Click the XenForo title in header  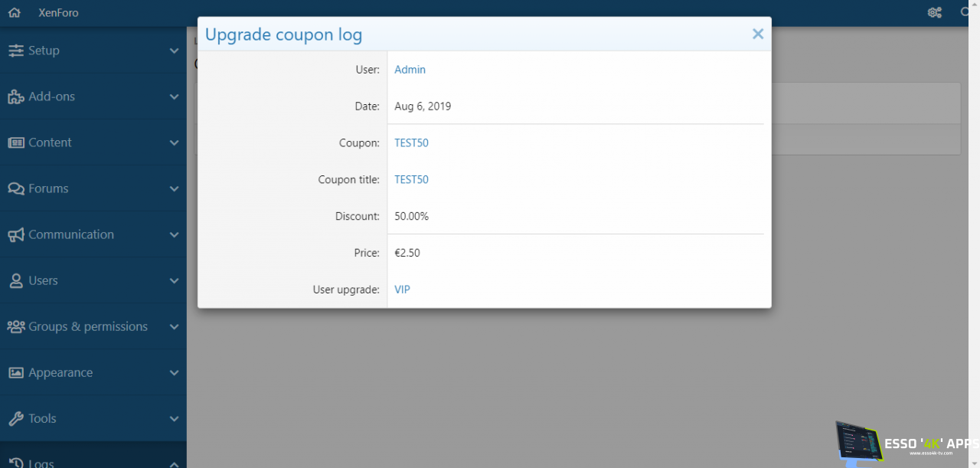pyautogui.click(x=58, y=13)
